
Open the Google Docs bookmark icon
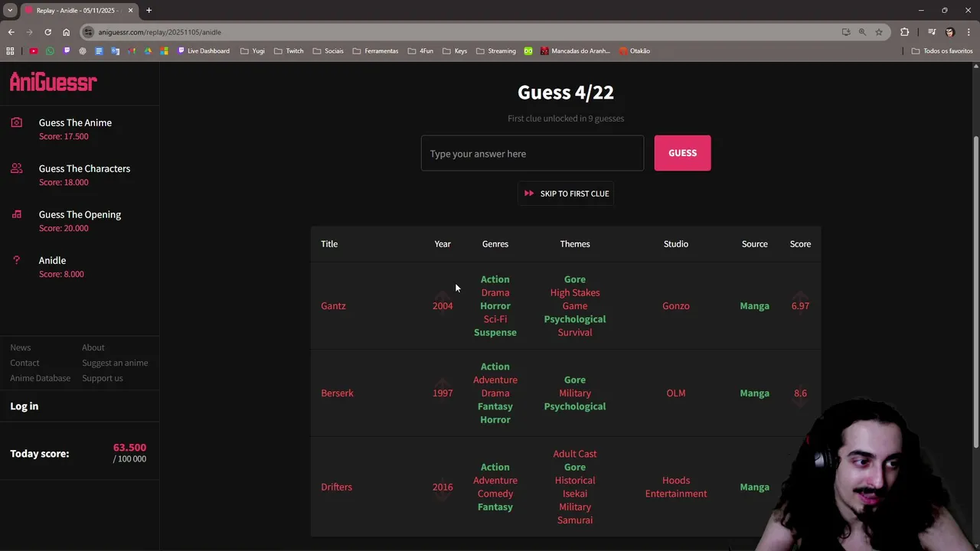[x=99, y=51]
